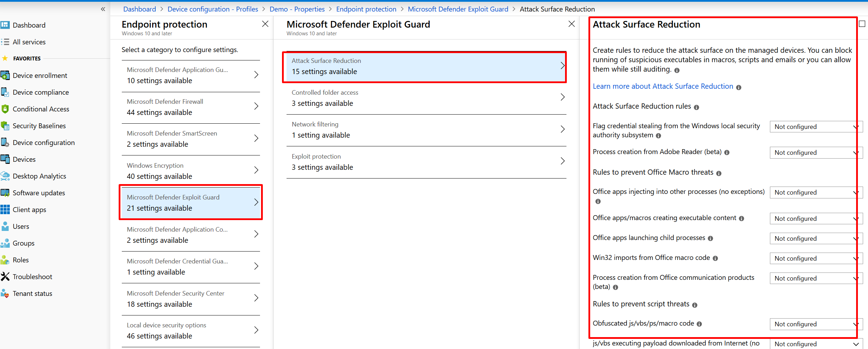
Task: Click the Client apps grid icon
Action: [x=5, y=210]
